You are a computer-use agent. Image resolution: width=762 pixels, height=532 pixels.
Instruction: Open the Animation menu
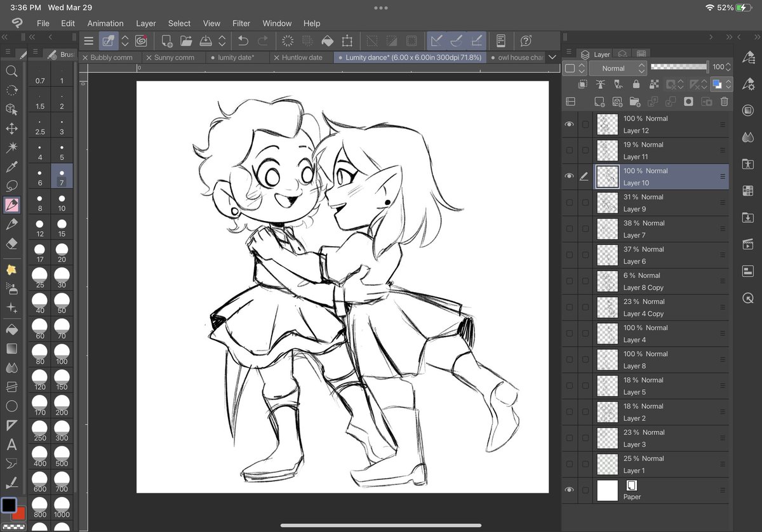coord(105,23)
